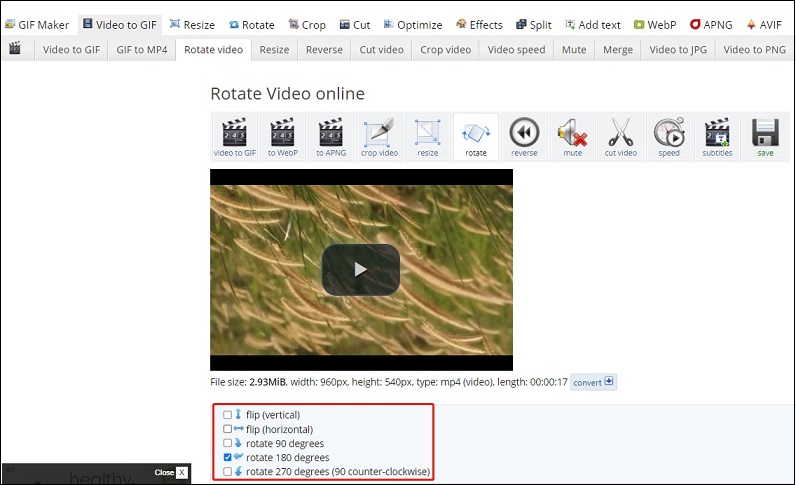Open the crop video tool
The height and width of the screenshot is (485, 796).
pos(379,136)
